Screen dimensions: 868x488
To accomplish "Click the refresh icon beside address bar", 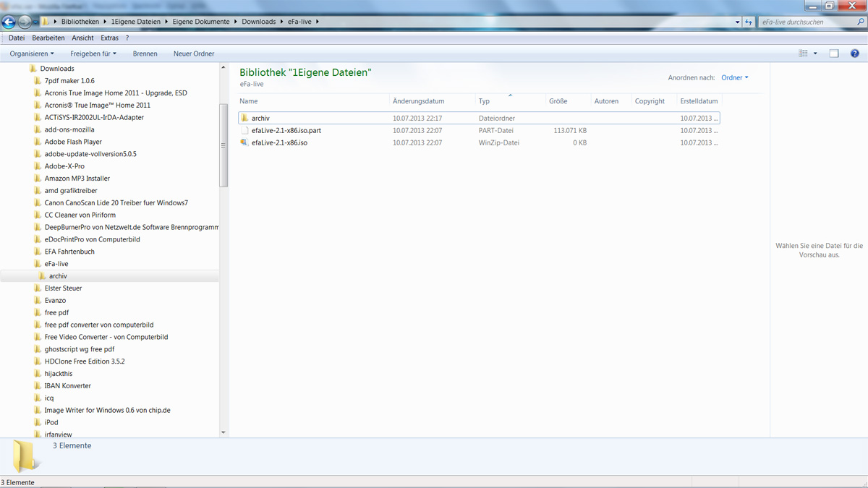I will 749,22.
